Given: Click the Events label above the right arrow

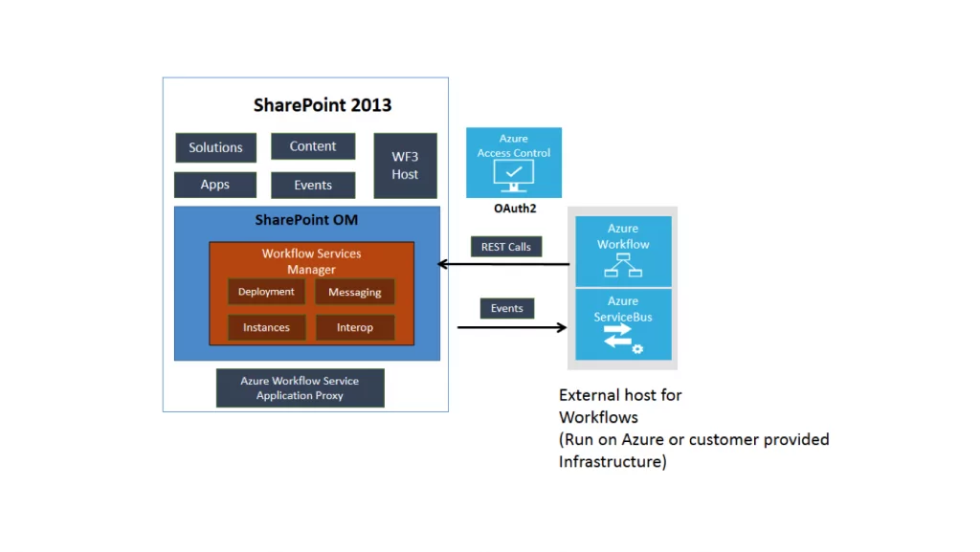Looking at the screenshot, I should (x=506, y=308).
